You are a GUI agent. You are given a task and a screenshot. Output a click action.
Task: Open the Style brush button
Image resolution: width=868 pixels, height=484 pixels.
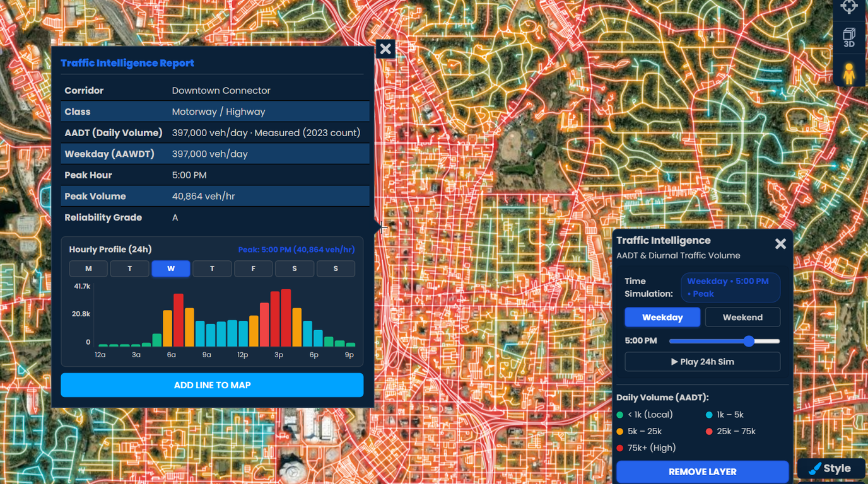pyautogui.click(x=831, y=468)
